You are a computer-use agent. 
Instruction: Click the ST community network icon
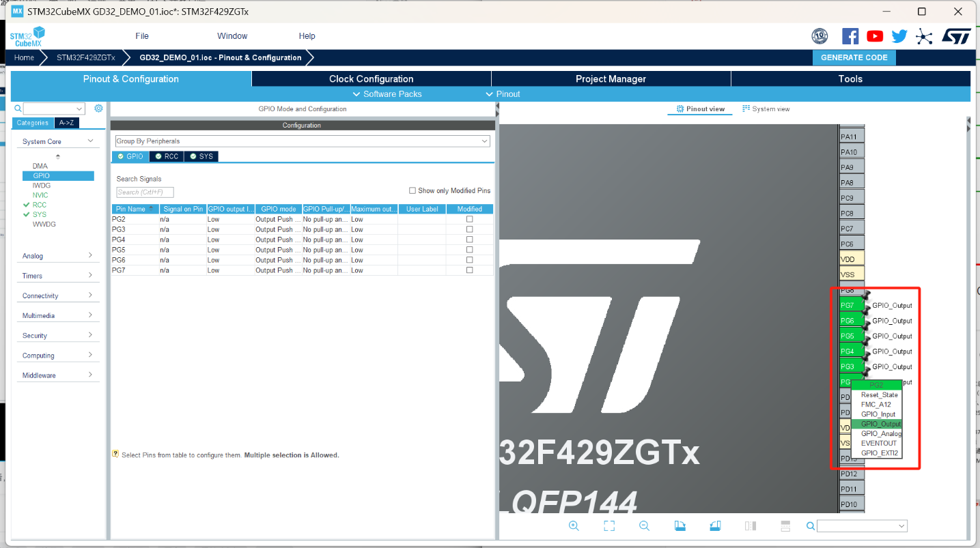coord(924,36)
